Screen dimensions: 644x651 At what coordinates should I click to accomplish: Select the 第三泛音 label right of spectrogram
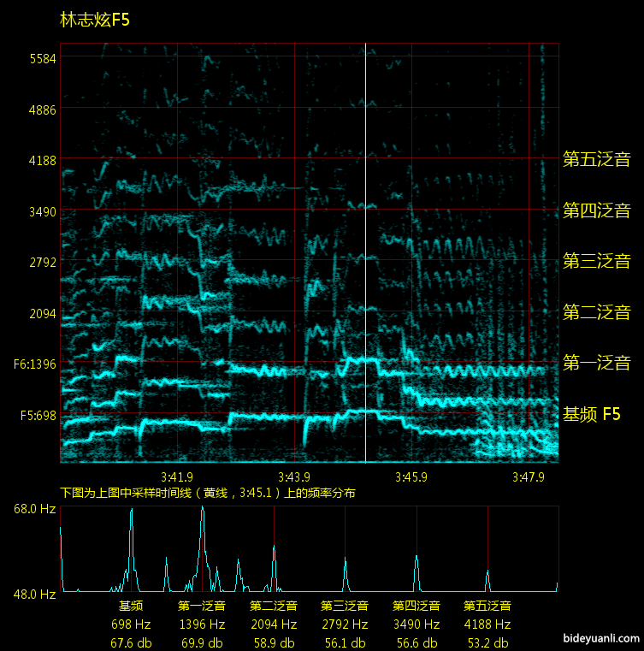point(596,261)
